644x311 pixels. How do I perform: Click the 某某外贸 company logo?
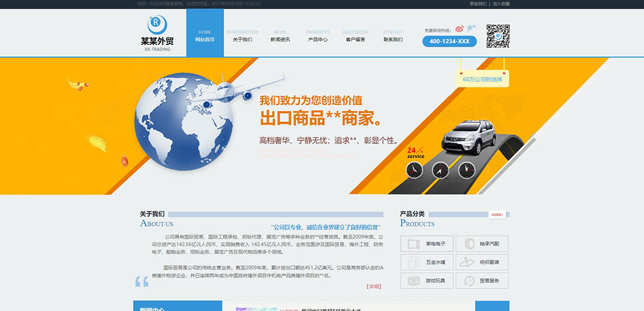157,33
